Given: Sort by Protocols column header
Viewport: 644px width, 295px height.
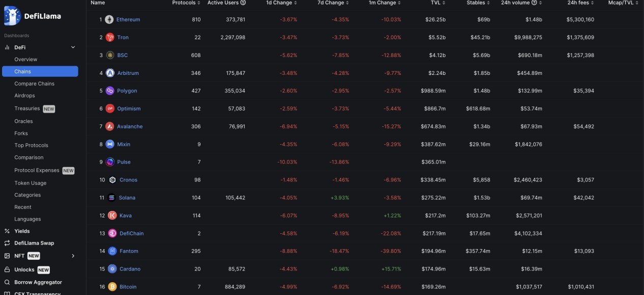Looking at the screenshot, I should tap(186, 3).
